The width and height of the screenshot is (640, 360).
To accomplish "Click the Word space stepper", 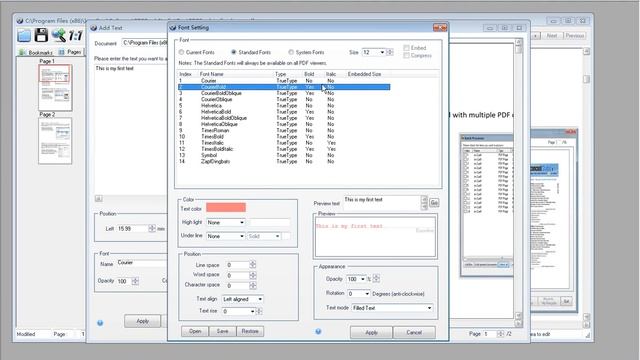I will coord(253,275).
